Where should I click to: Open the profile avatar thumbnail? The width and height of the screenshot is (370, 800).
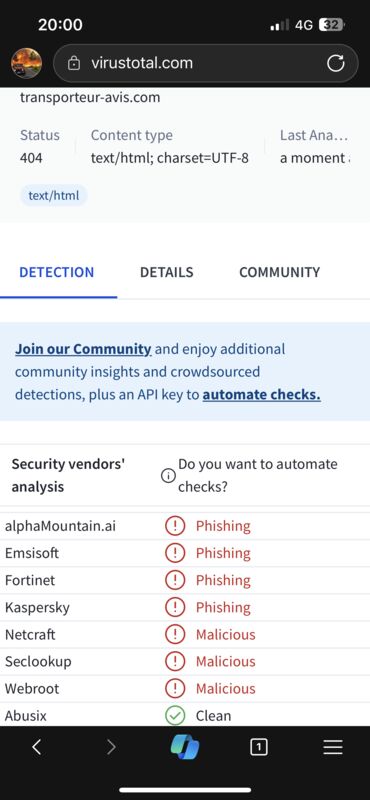coord(27,63)
